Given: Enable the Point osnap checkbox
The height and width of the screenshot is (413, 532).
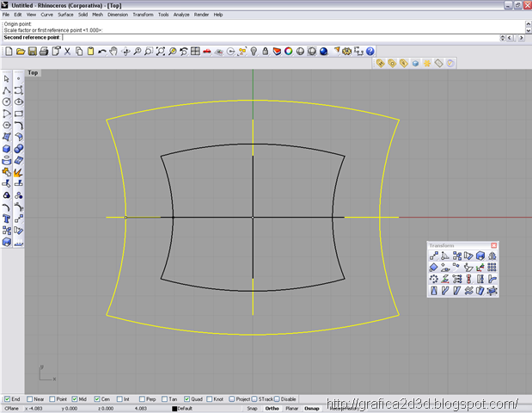Looking at the screenshot, I should click(52, 398).
